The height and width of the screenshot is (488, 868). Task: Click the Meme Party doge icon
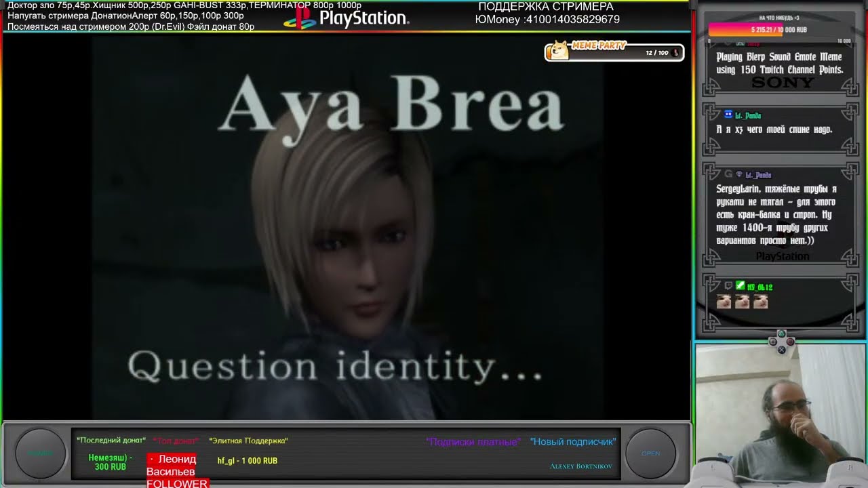(x=558, y=52)
